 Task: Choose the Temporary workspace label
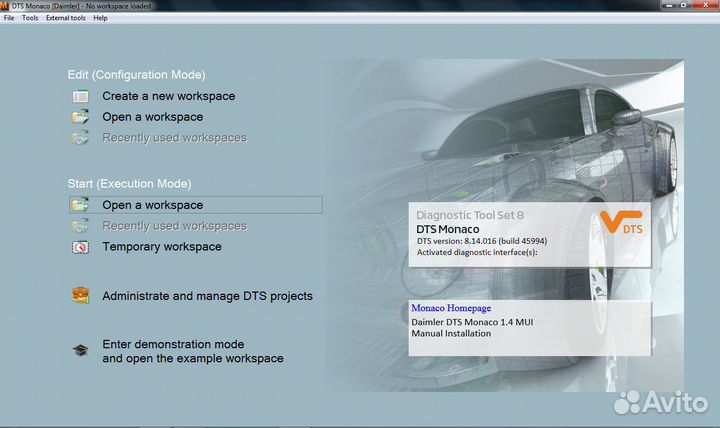coord(161,247)
